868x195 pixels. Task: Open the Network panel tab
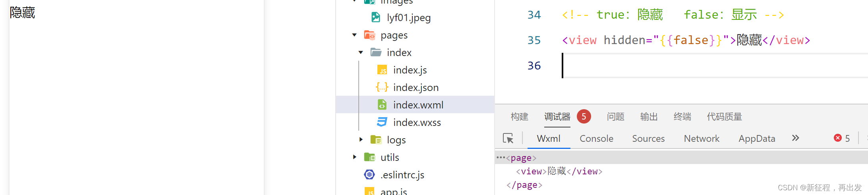(x=702, y=138)
